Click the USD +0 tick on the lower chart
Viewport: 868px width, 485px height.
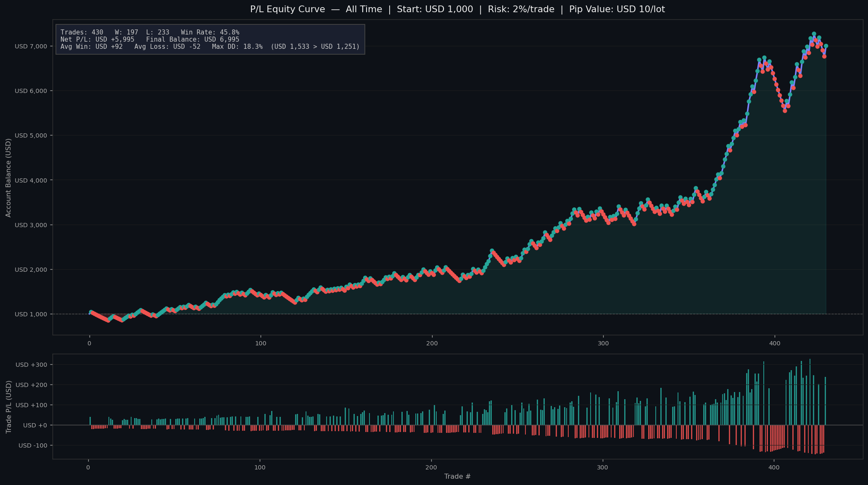point(35,425)
